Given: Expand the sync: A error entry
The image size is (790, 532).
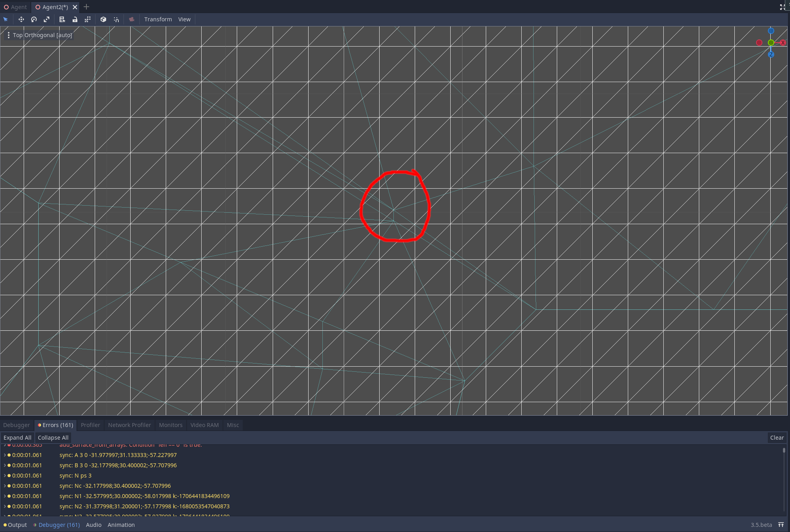Looking at the screenshot, I should coord(5,455).
